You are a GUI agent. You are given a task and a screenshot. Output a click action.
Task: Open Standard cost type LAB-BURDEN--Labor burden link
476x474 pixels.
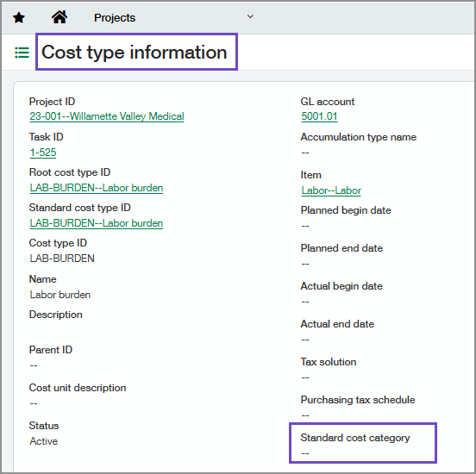point(97,223)
